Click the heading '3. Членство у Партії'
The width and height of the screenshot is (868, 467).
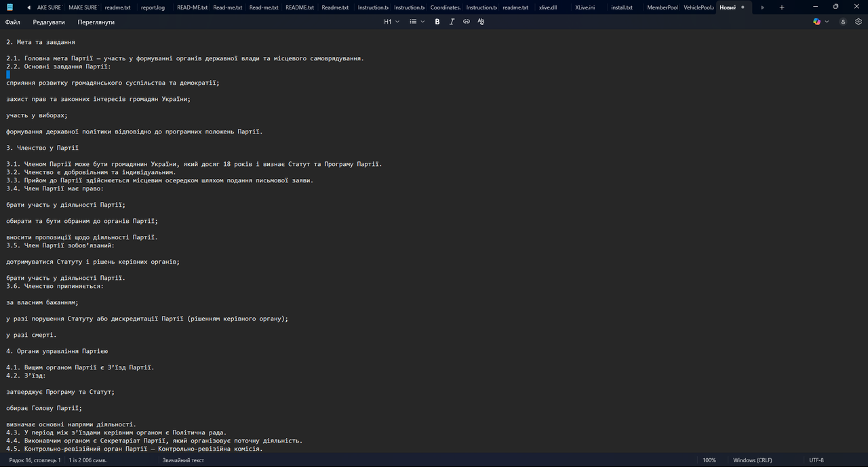(42, 148)
